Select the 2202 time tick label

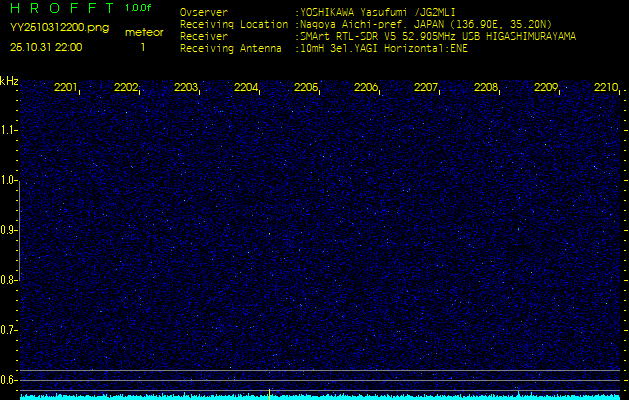[126, 88]
